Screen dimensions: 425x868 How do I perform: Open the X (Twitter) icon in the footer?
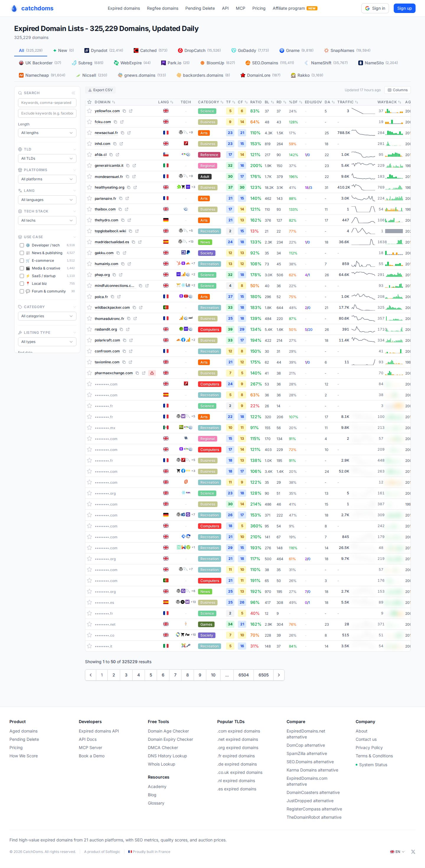413,851
